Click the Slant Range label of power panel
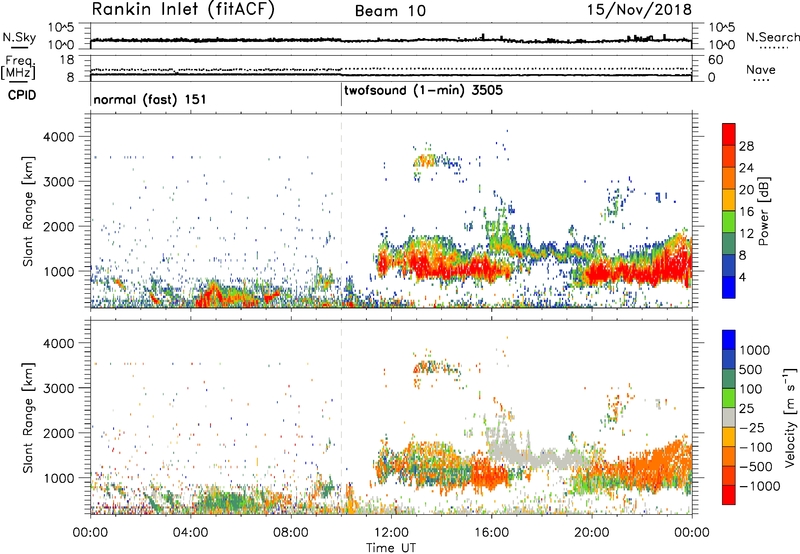 [x=28, y=211]
